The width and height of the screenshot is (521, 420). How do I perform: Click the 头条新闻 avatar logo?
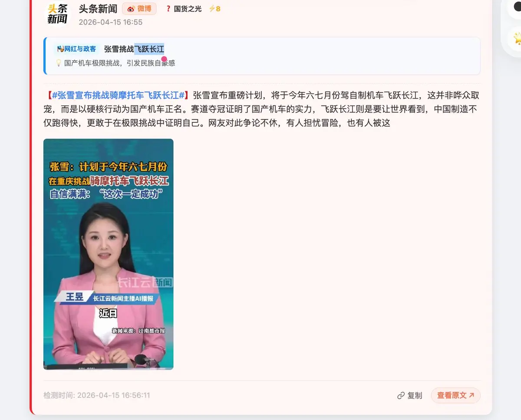(57, 13)
